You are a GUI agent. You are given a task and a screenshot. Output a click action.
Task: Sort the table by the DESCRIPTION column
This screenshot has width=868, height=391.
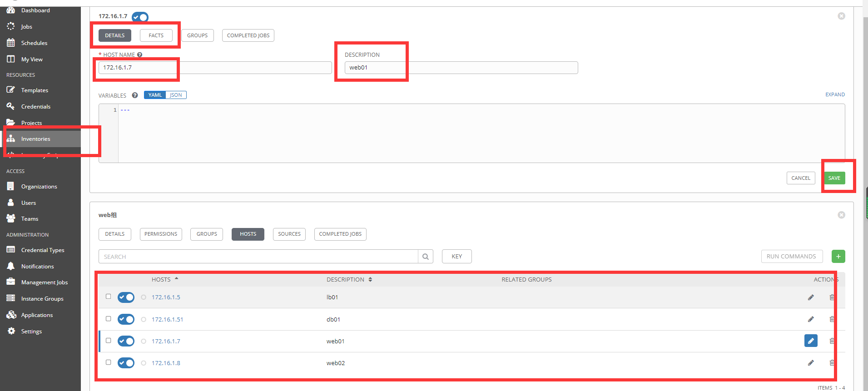pos(349,280)
